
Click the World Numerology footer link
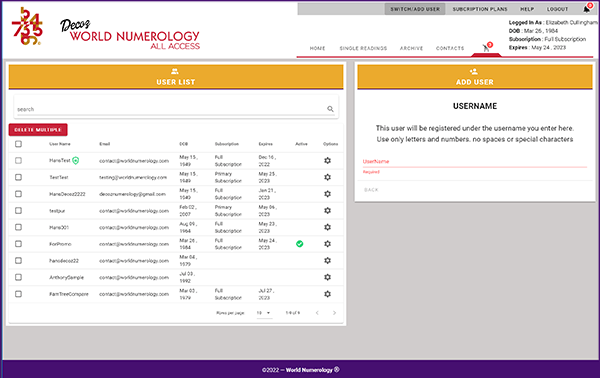coord(309,370)
